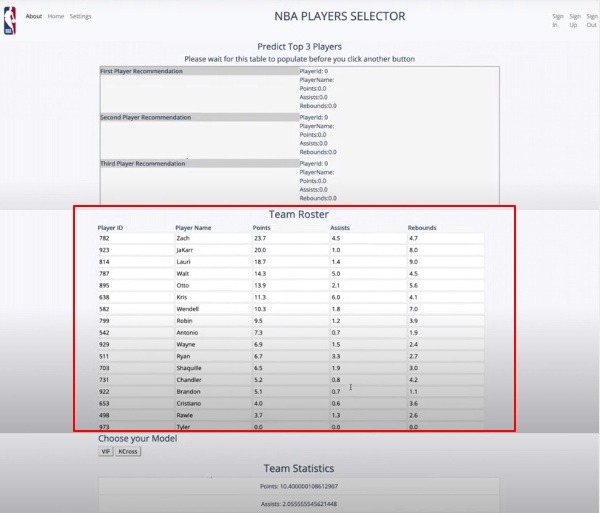
Task: Click the player name field Kris
Action: (x=213, y=297)
